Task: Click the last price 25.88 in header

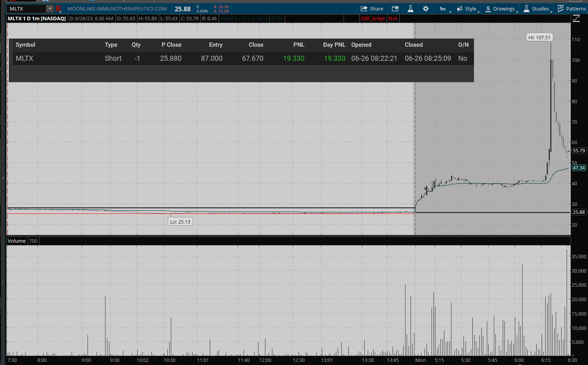Action: point(183,9)
